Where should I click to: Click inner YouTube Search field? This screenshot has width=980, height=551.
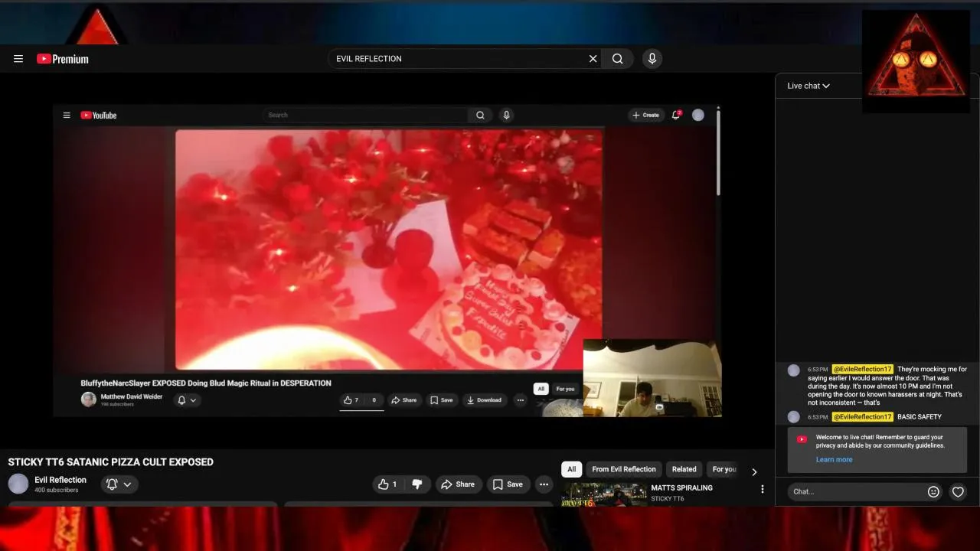pyautogui.click(x=365, y=115)
